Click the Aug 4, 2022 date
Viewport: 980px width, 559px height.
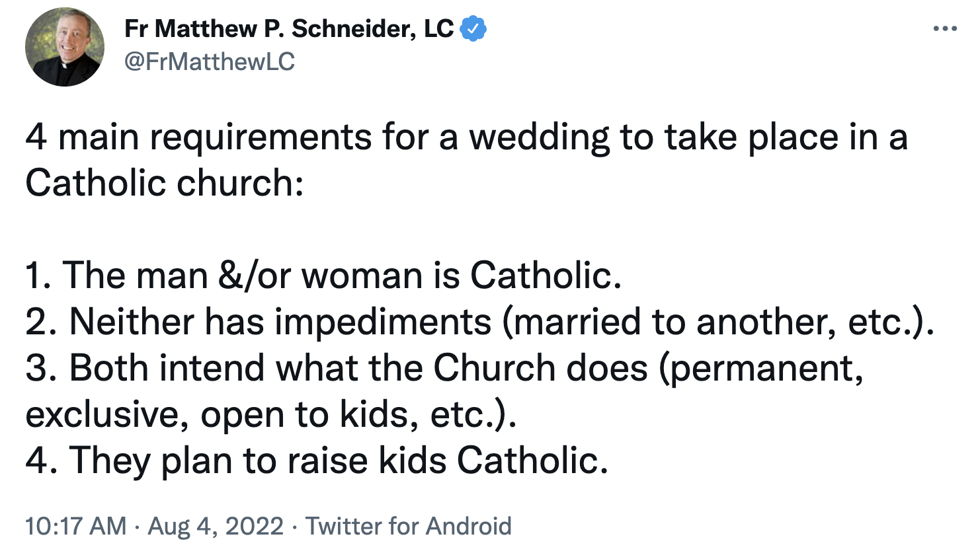point(216,526)
